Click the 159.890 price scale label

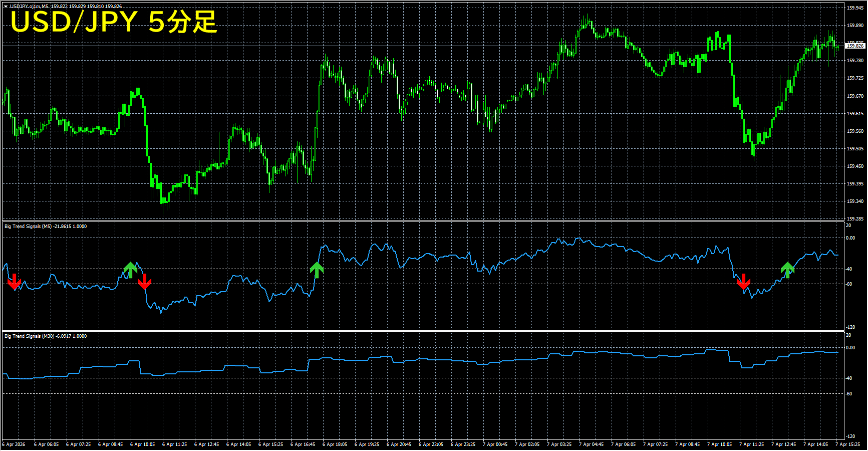click(855, 25)
